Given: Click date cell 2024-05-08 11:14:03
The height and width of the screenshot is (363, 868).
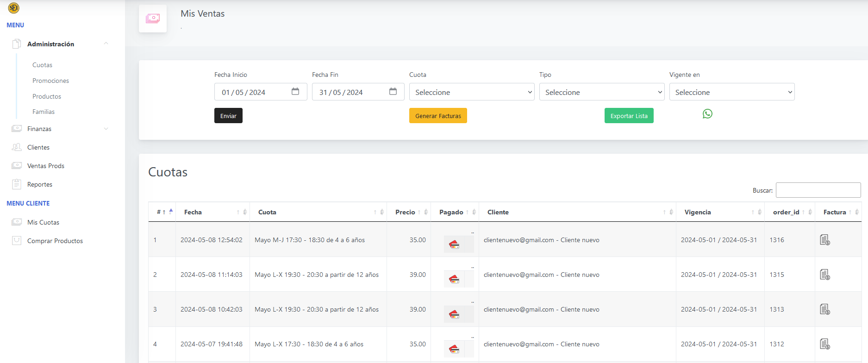Looking at the screenshot, I should pyautogui.click(x=212, y=275).
